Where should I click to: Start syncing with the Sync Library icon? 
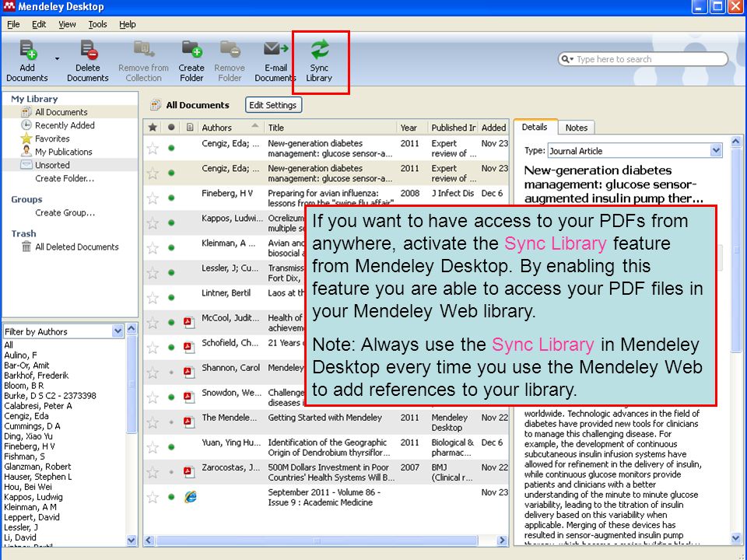(320, 50)
